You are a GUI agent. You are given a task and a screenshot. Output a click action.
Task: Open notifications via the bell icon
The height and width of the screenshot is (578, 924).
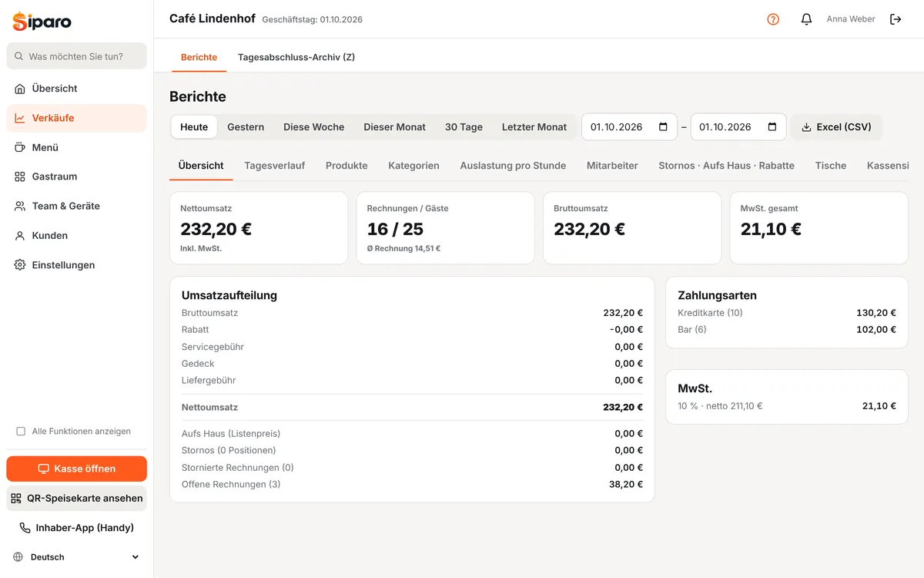coord(806,19)
